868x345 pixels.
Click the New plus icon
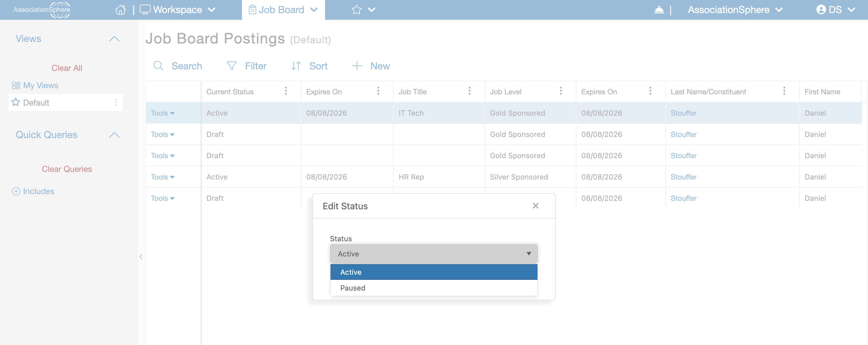click(357, 66)
